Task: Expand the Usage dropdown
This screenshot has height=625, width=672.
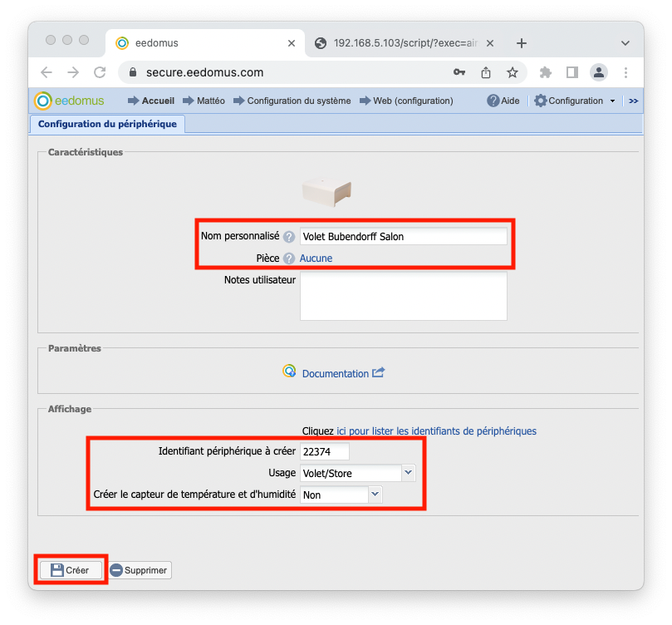Action: [x=407, y=473]
